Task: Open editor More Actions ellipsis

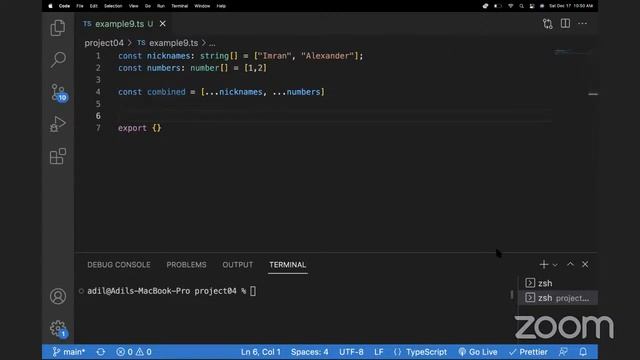Action: tap(582, 23)
